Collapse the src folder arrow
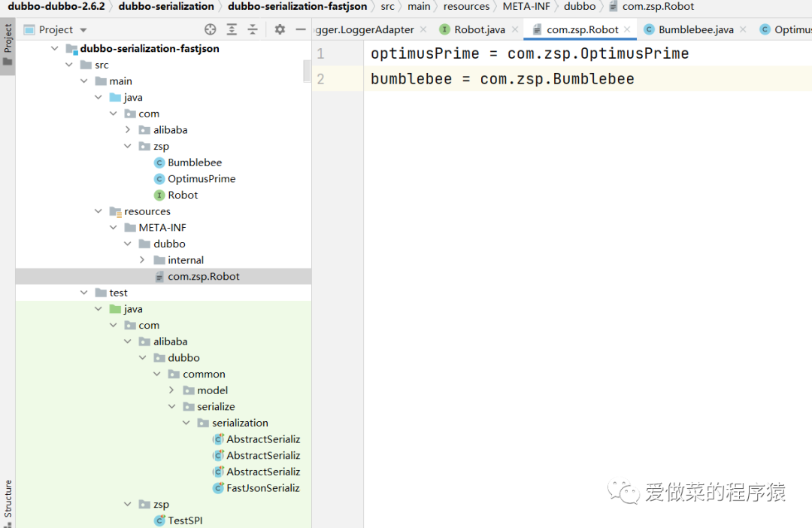 pyautogui.click(x=69, y=65)
